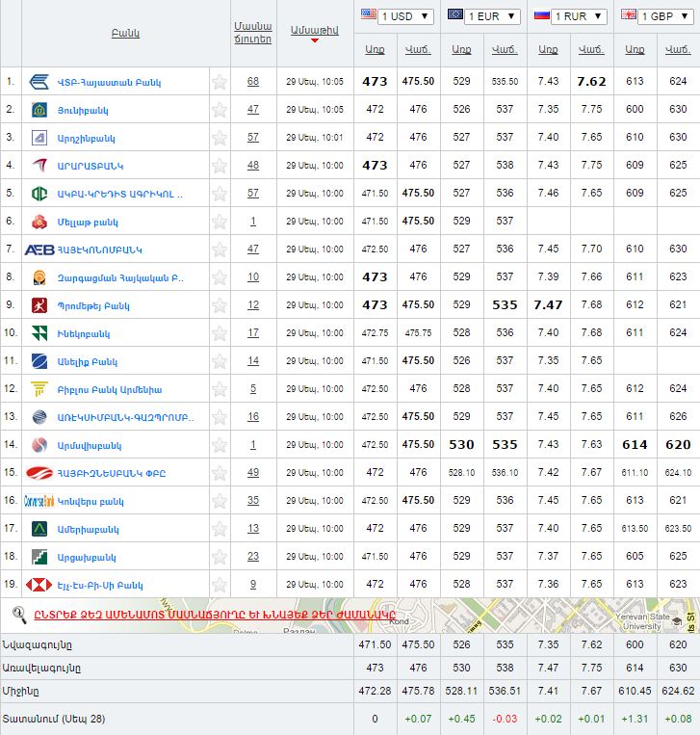Toggle the favorite star for VTB-Armenia Bank
Screen dimensions: 700x735
click(220, 82)
